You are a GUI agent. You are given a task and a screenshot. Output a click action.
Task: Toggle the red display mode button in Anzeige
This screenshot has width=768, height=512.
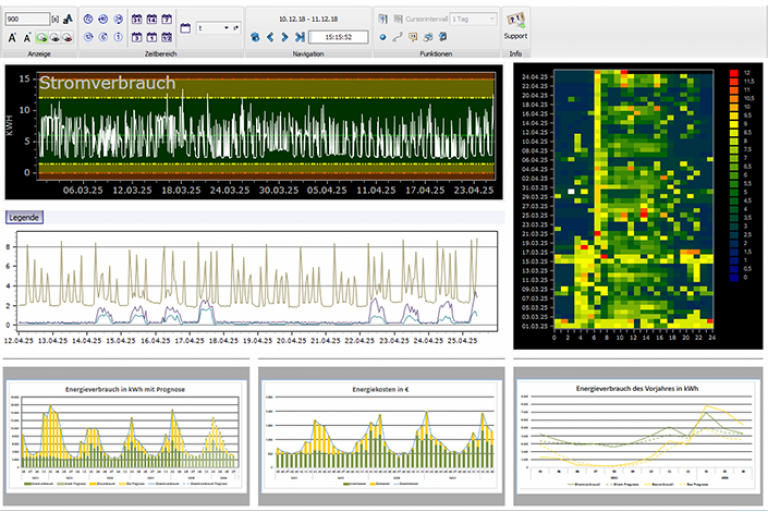click(67, 37)
